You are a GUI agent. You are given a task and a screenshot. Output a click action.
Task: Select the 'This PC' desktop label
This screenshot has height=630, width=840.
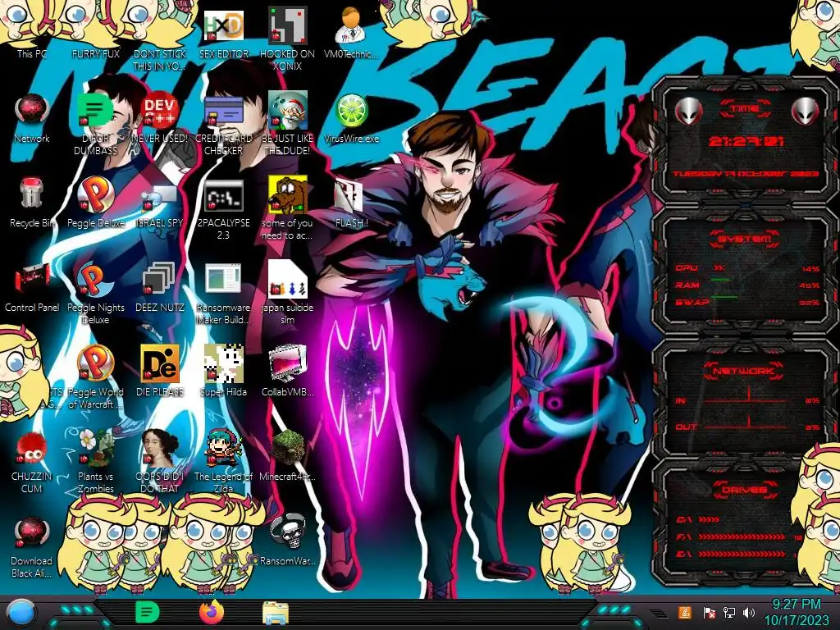click(32, 54)
